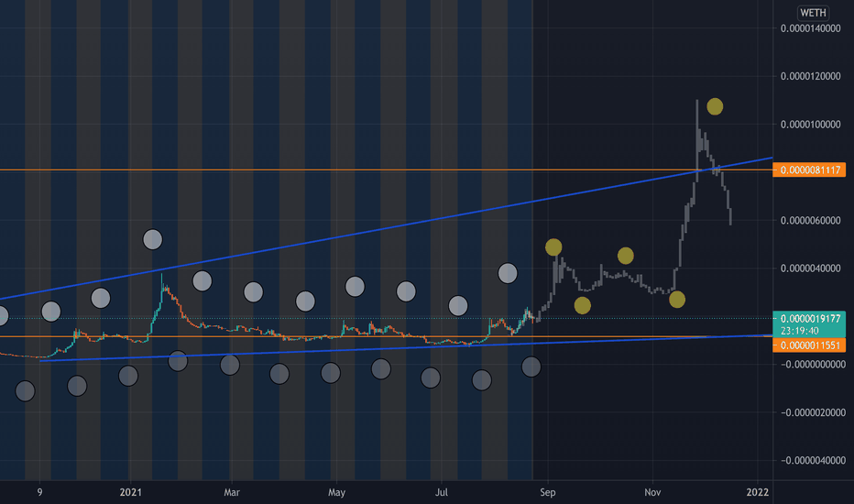Screen dimensions: 854x504
Task: Click the 9 date label on the time axis
Action: point(39,492)
